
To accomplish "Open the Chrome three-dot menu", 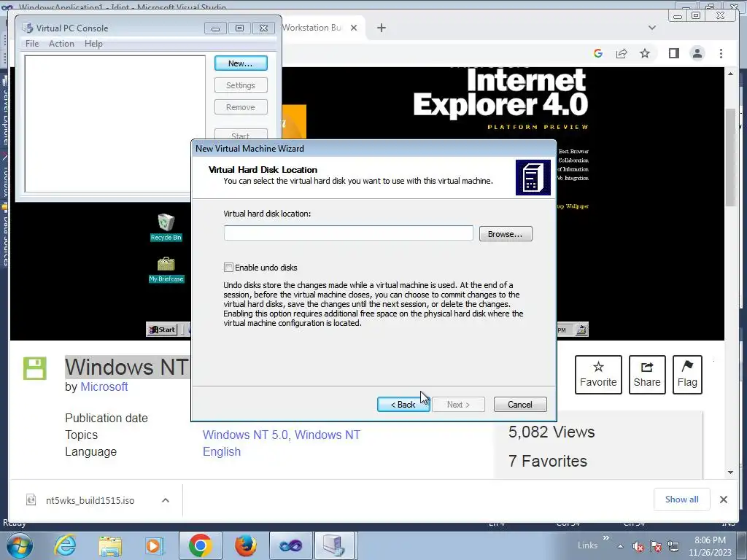I will tap(721, 53).
